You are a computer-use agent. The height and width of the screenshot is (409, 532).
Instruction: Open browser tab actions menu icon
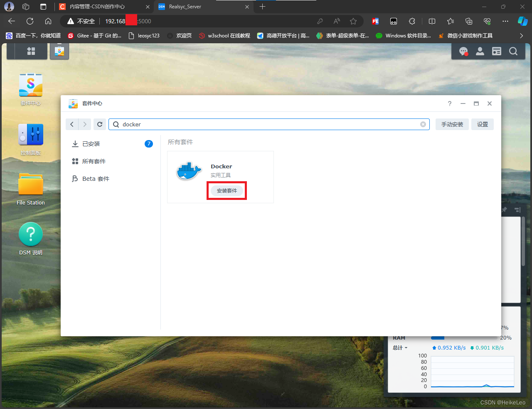coord(43,7)
